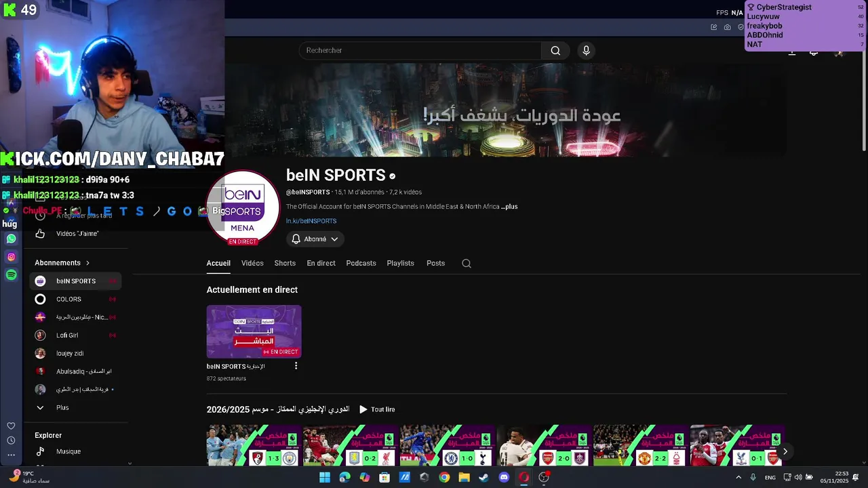Open Google Chrome from the taskbar
Screen dimensions: 868x488
(444, 477)
